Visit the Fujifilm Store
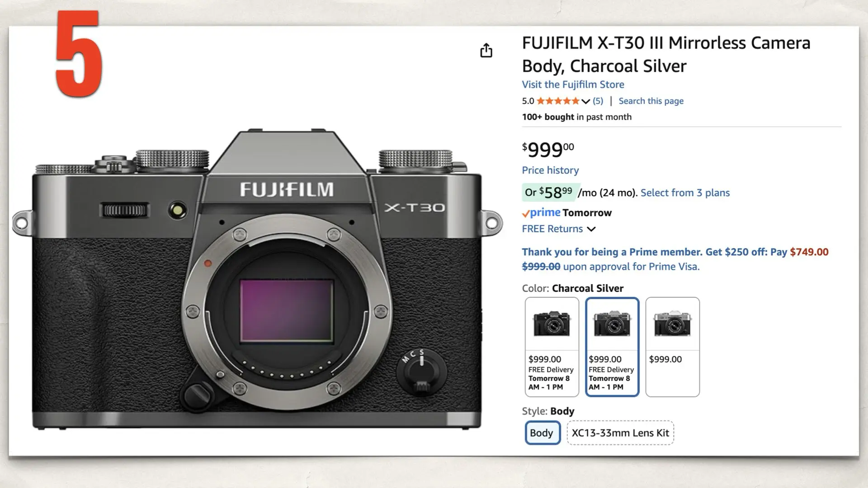Screen dimensions: 868x488 pyautogui.click(x=573, y=84)
